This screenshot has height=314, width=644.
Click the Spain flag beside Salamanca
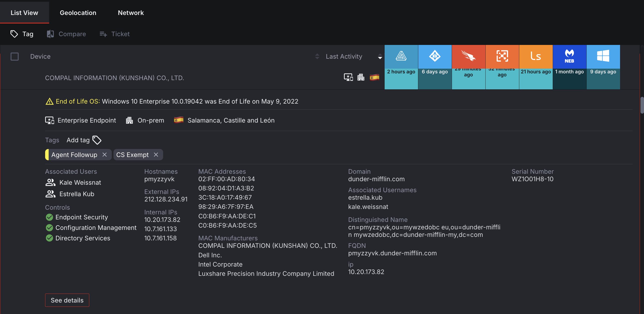click(179, 120)
